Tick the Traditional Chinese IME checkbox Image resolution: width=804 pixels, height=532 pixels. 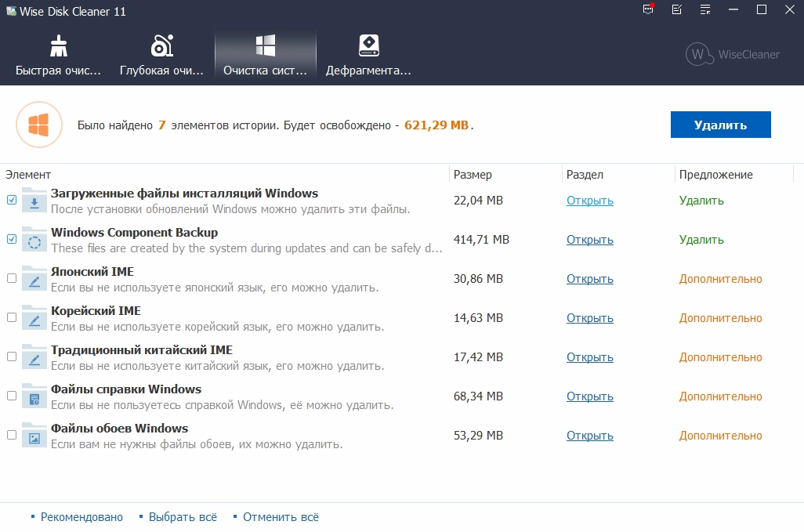12,356
